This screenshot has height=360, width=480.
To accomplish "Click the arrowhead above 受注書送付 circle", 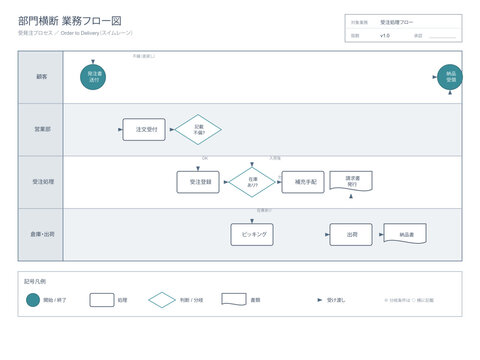I will click(93, 62).
